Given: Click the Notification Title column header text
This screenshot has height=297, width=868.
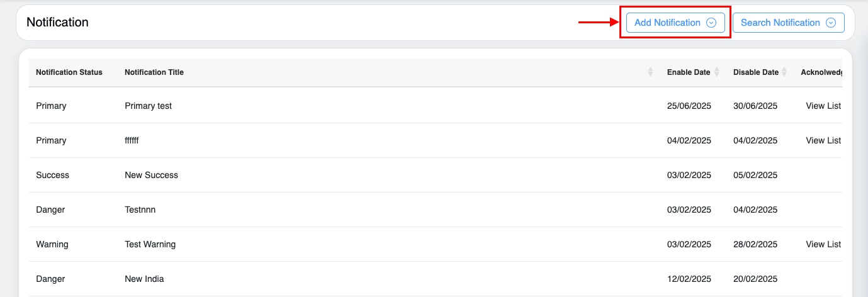Looking at the screenshot, I should click(x=154, y=72).
